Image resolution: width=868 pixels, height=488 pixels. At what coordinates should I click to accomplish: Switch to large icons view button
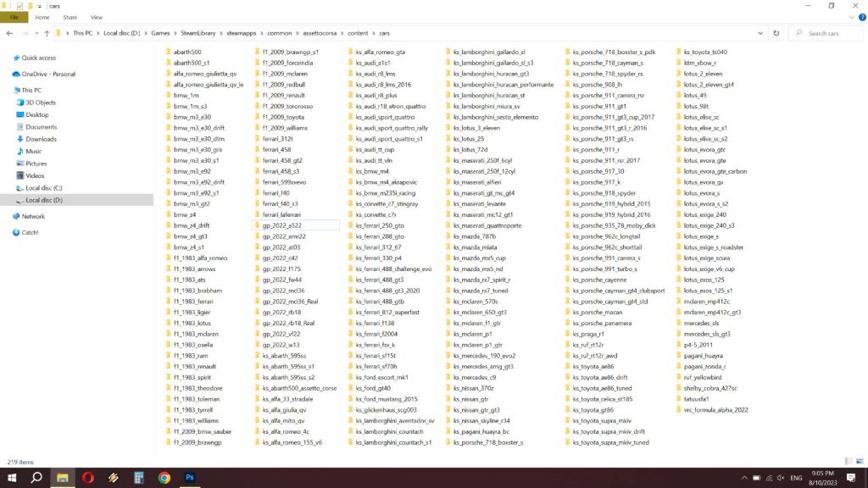860,462
